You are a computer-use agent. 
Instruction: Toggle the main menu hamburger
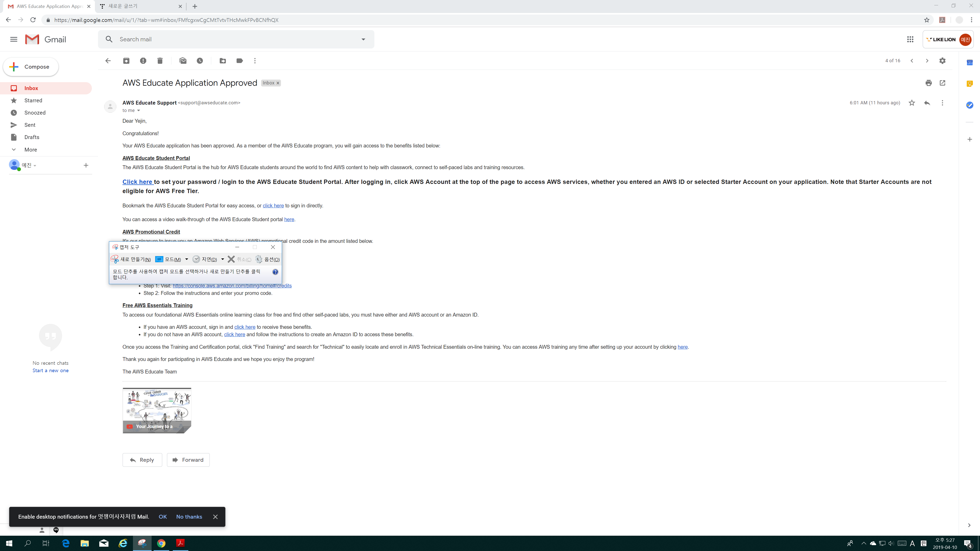14,39
